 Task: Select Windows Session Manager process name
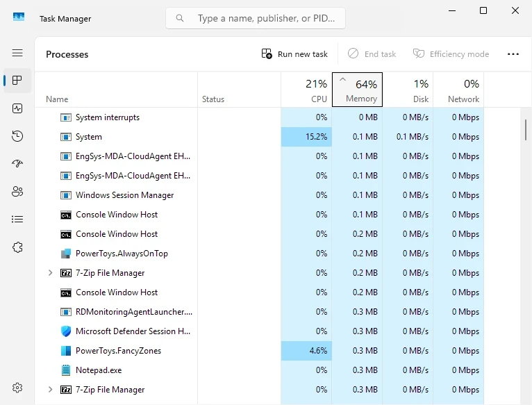(124, 195)
